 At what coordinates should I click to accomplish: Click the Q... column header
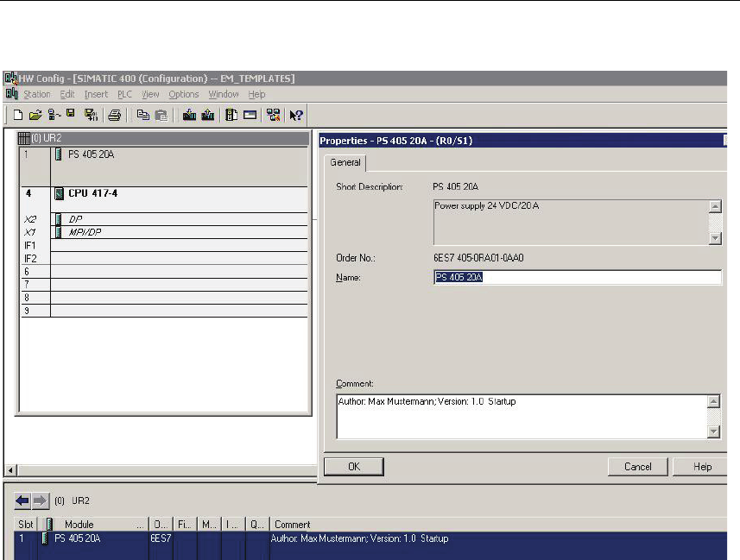coord(257,524)
